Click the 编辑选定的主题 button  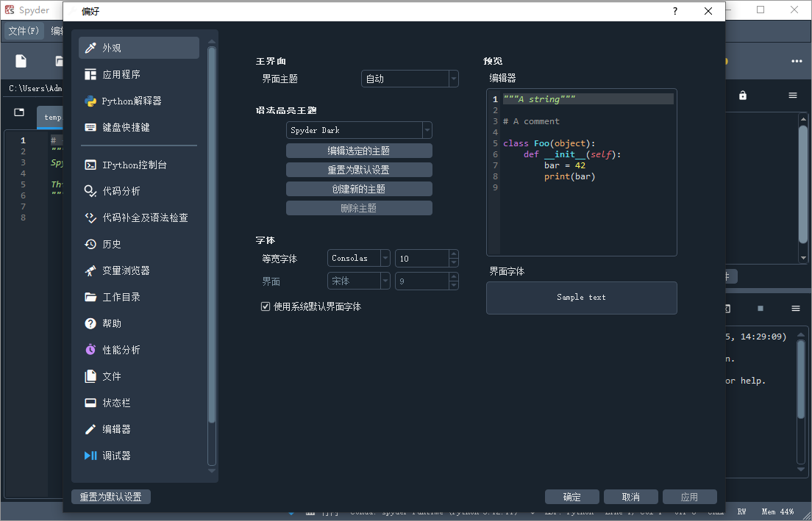pos(359,151)
